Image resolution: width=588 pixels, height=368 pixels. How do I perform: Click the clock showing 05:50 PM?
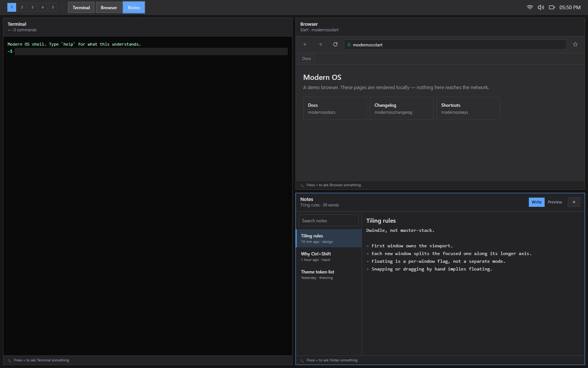pos(570,7)
